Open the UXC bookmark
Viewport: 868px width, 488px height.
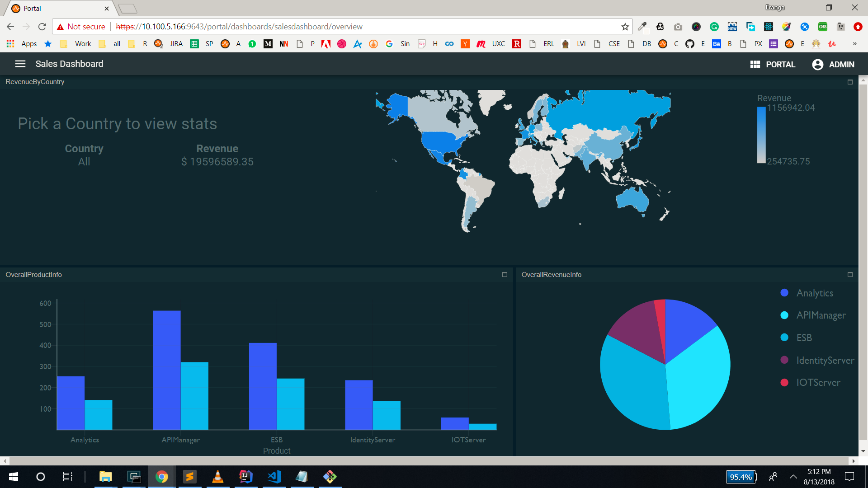491,44
